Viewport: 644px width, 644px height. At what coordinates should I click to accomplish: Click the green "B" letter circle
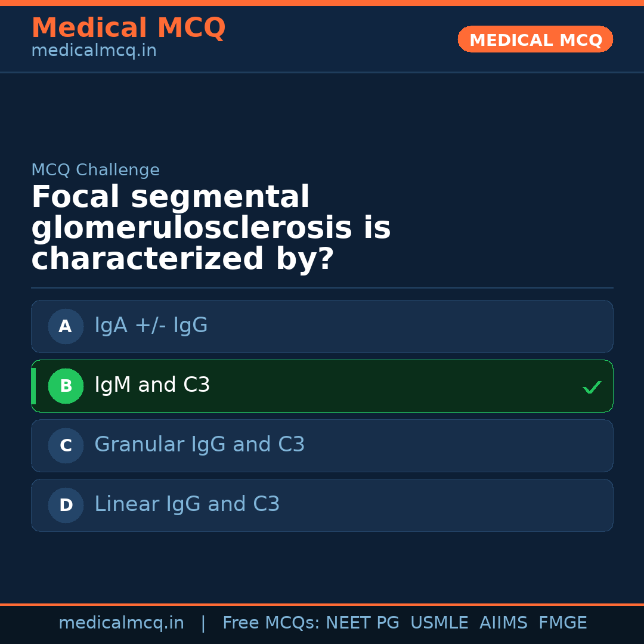(x=66, y=386)
